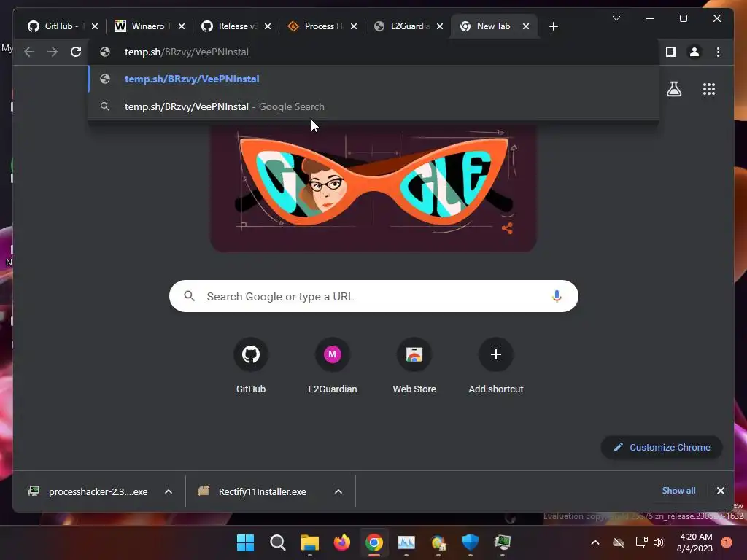Open the performance monitor taskbar app
Screen dimensions: 747x560
point(406,542)
